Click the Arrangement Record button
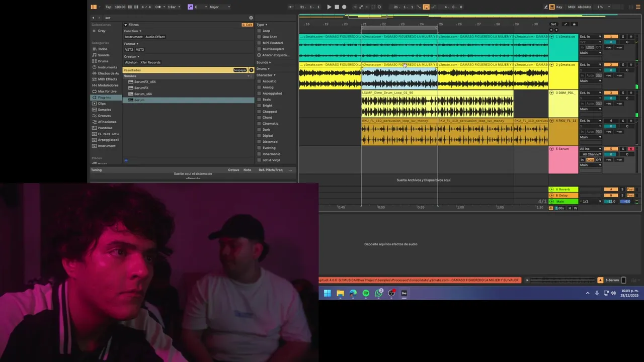644x362 pixels. [344, 7]
